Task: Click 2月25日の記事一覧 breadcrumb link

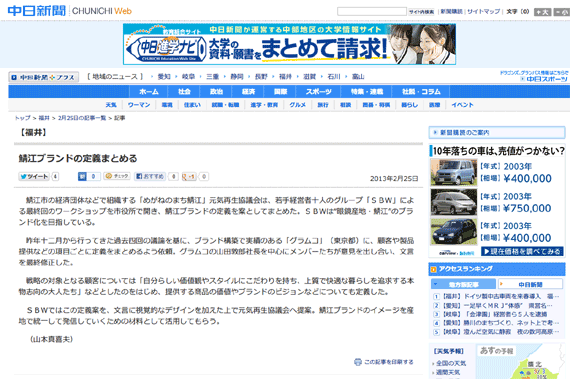Action: [x=82, y=118]
